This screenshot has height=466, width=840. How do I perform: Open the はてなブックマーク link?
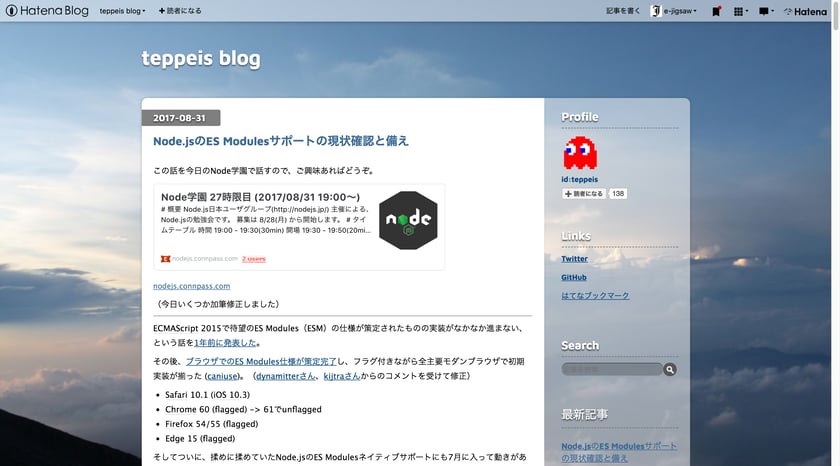coord(595,296)
